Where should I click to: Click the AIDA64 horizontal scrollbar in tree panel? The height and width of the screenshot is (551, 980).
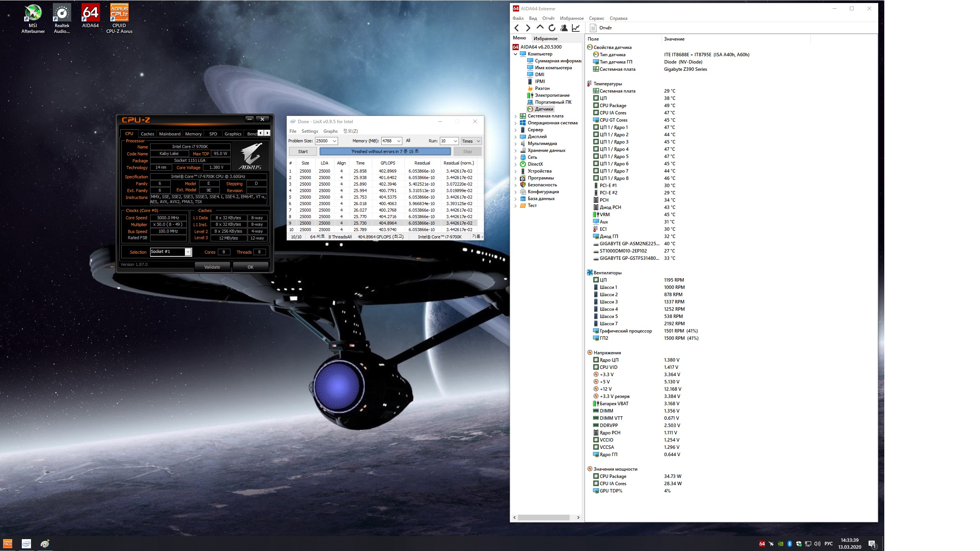(x=544, y=517)
